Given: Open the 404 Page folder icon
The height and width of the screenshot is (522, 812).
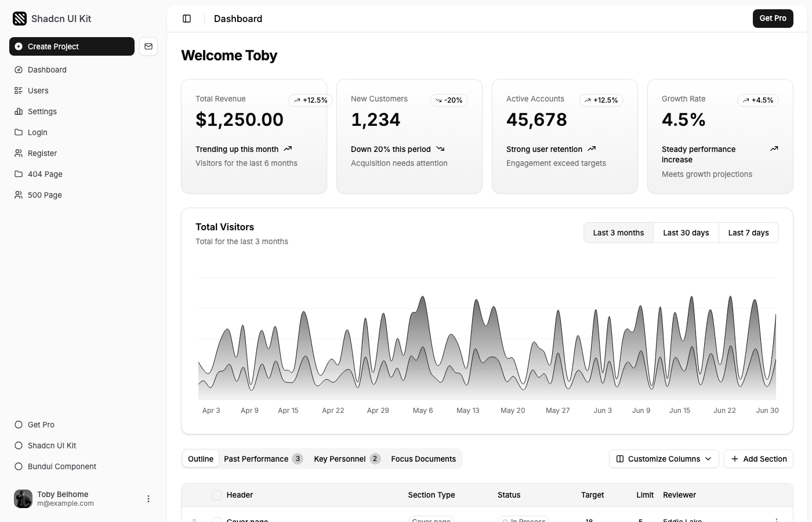Looking at the screenshot, I should (x=18, y=174).
